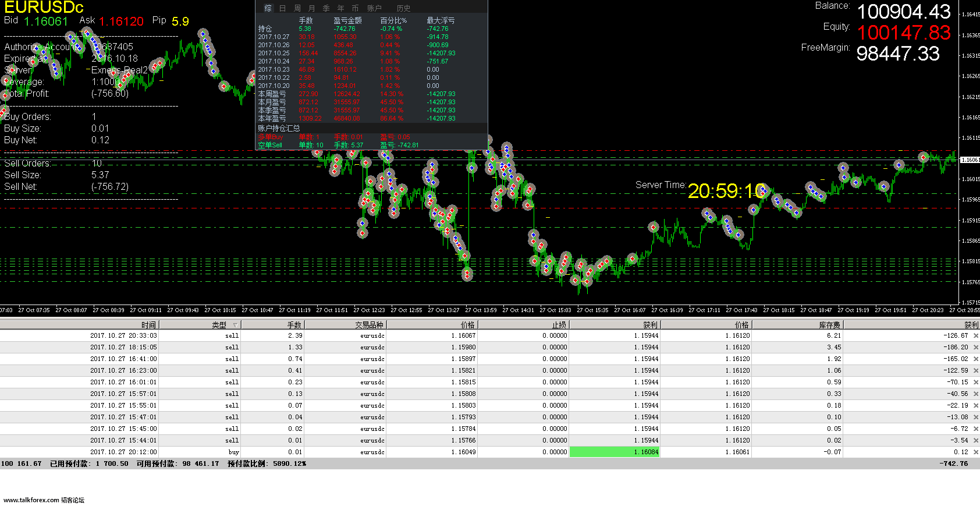Close the sell order opened at 16:41:00

click(x=976, y=359)
